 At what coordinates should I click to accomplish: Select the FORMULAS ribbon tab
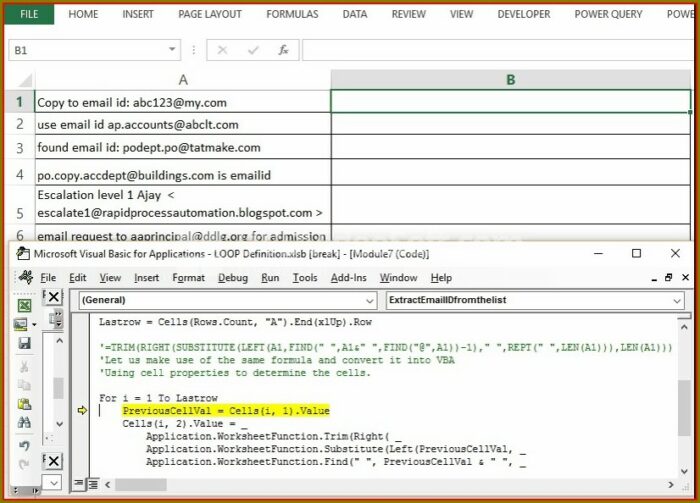292,14
